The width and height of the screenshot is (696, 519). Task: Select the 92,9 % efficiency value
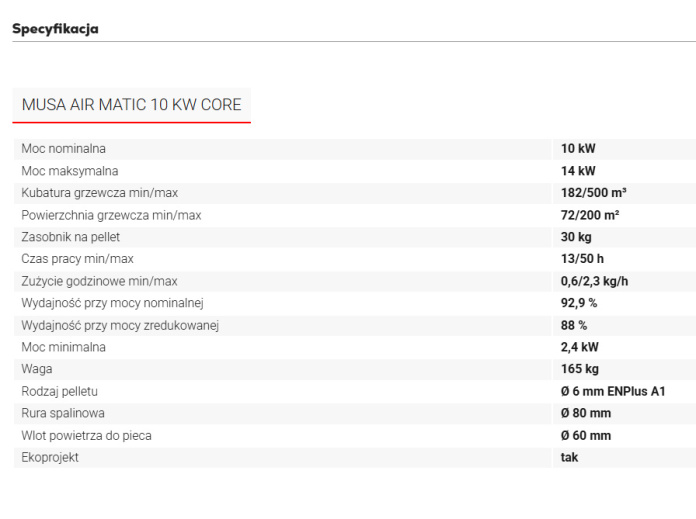[x=579, y=303]
